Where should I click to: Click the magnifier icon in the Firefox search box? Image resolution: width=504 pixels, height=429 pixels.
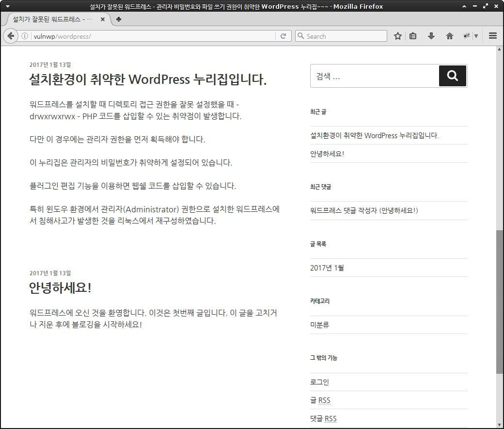coord(300,36)
